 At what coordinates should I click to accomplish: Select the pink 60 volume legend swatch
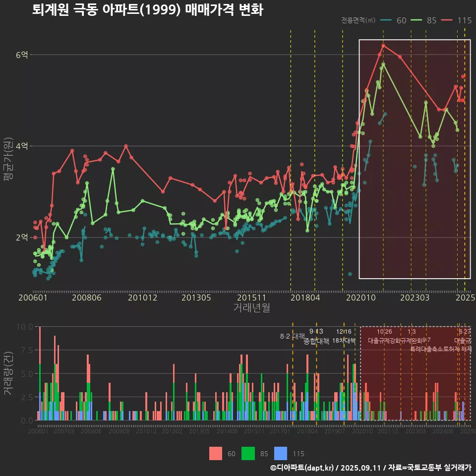point(216,453)
